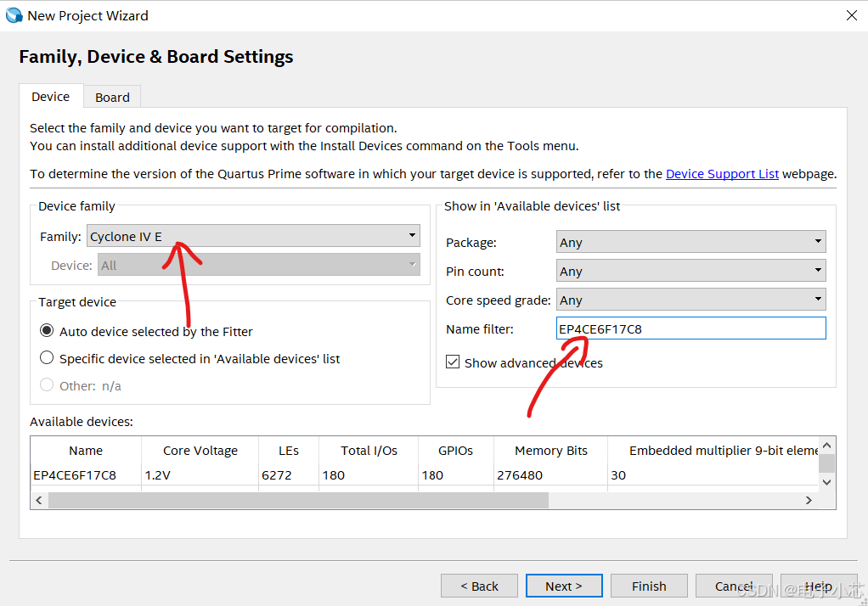
Task: Go back with the Back button
Action: (479, 586)
